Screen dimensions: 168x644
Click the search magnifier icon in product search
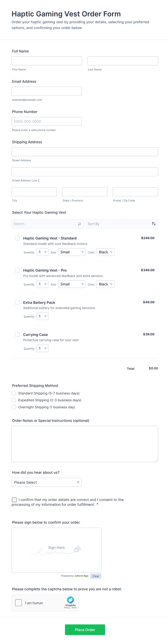[x=79, y=224]
